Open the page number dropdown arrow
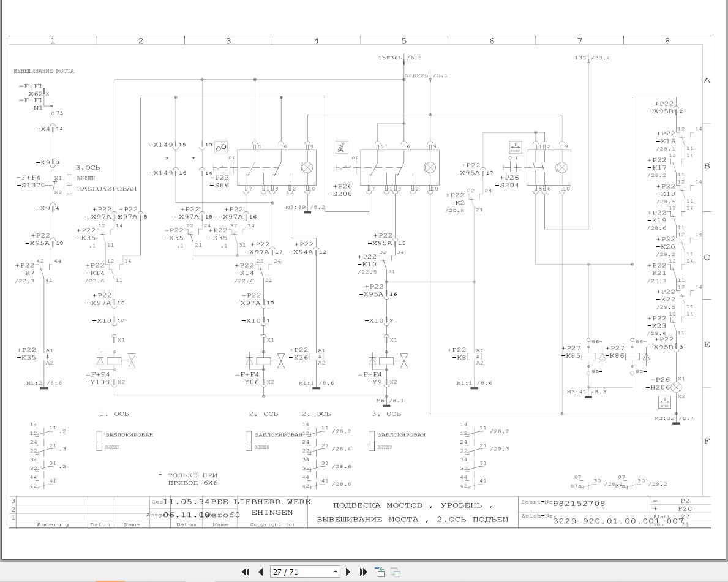Viewport: 728px width, 582px height. (336, 572)
